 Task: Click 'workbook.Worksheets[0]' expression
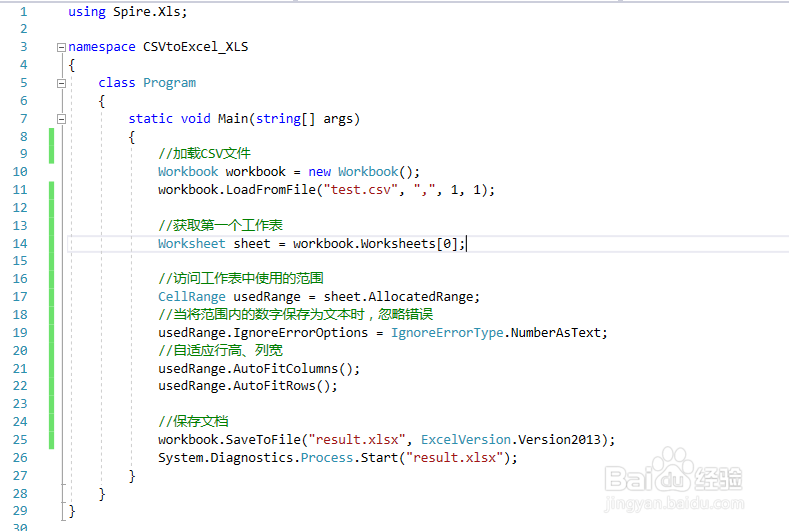coord(378,244)
